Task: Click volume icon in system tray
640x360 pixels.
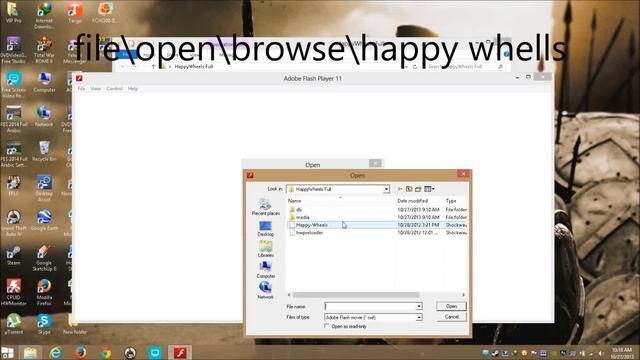Action: coord(601,353)
